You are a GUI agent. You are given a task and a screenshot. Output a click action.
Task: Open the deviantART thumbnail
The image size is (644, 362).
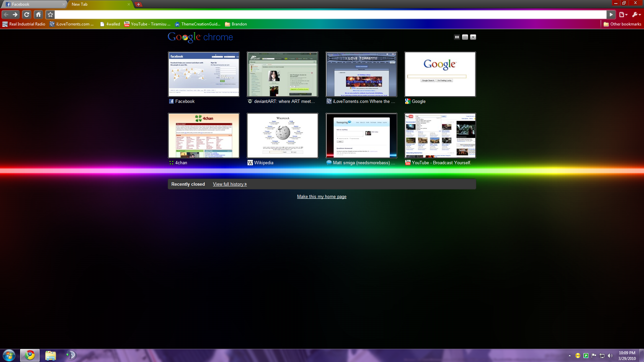click(282, 74)
